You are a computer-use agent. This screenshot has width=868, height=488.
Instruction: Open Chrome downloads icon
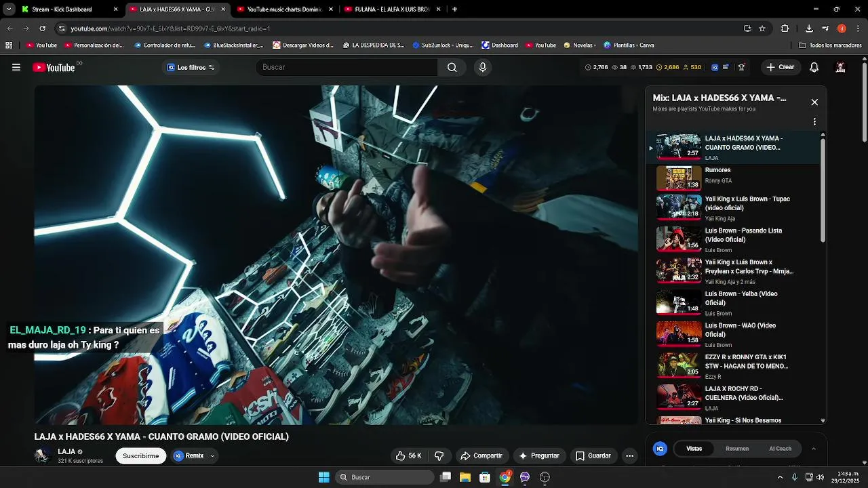[809, 28]
